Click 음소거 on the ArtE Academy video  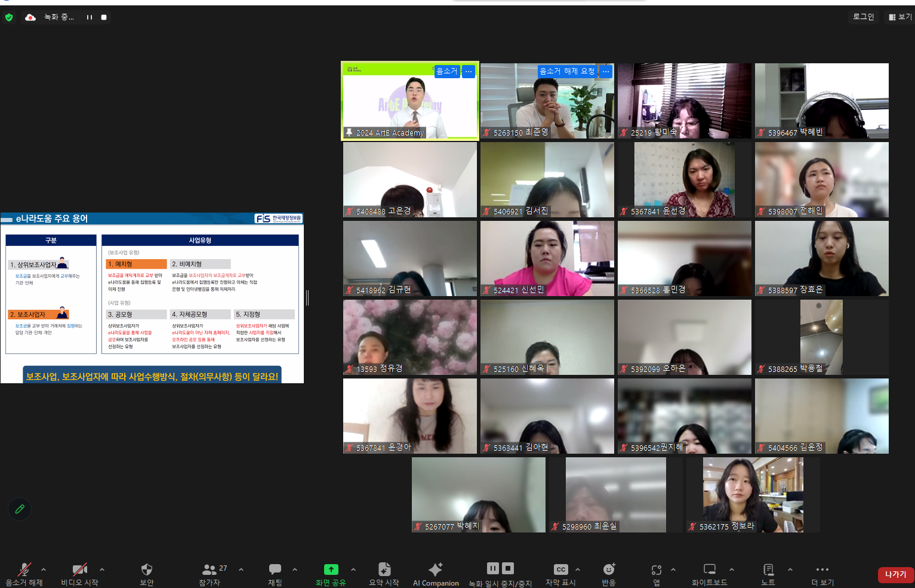click(447, 71)
